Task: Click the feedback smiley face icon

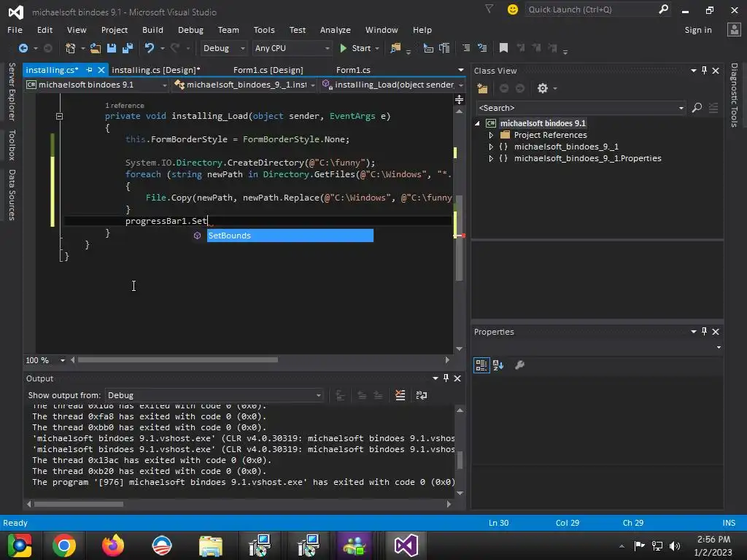Action: [513, 9]
